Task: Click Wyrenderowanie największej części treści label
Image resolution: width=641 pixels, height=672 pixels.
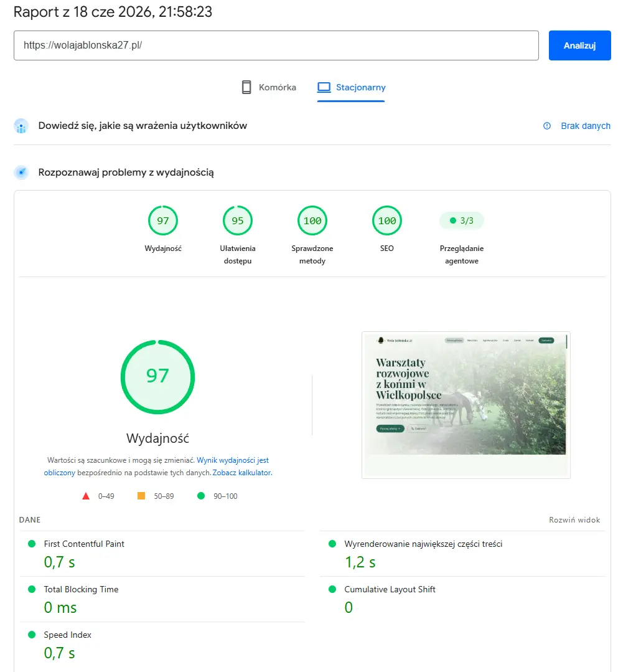Action: coord(423,544)
